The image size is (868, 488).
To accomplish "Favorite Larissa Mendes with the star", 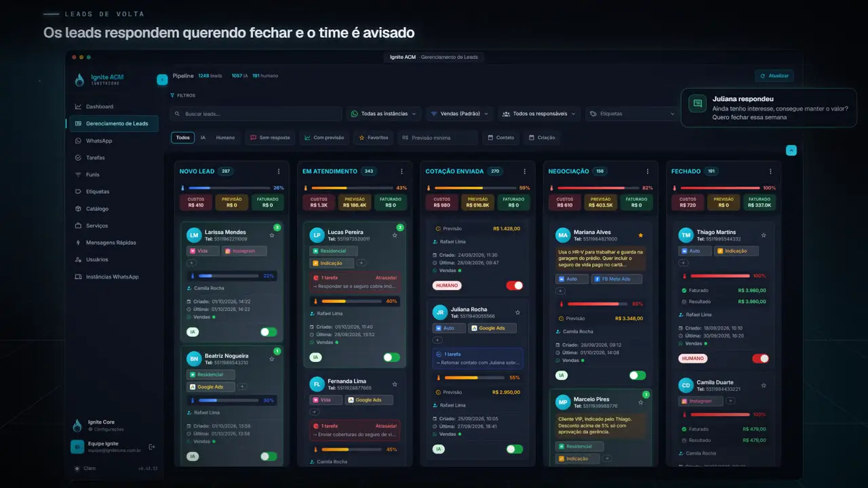I will 272,235.
